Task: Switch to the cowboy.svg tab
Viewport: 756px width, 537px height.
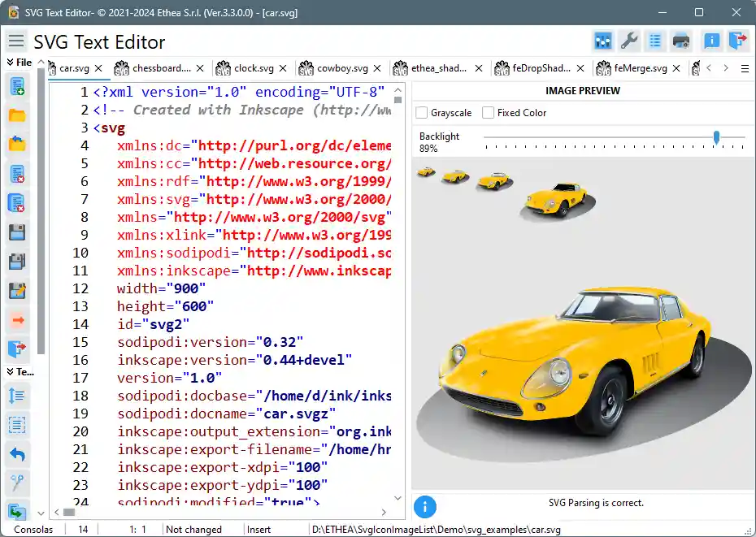Action: click(x=342, y=68)
